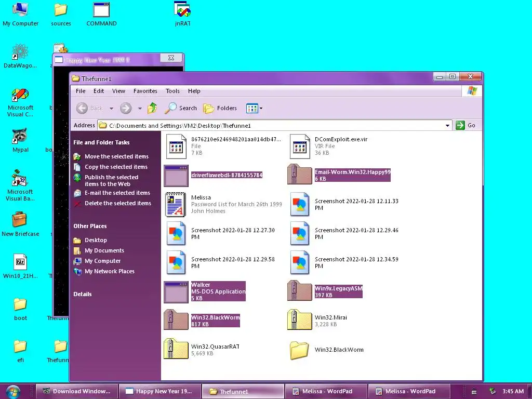Collapse the File and Folder Tasks heading
Viewport: 532px width, 399px height.
click(101, 142)
